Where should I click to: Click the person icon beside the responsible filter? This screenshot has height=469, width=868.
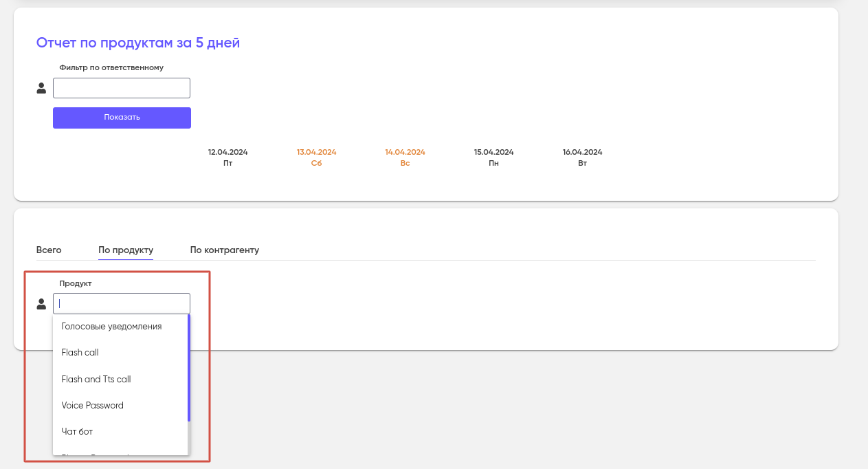41,88
